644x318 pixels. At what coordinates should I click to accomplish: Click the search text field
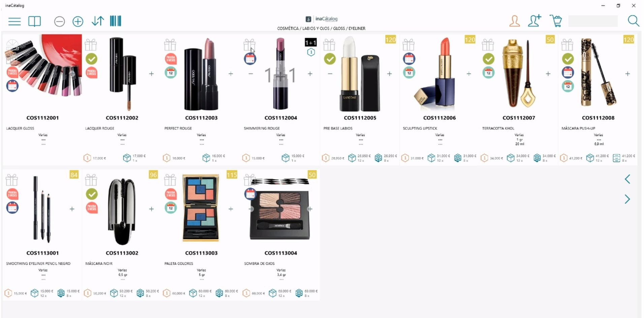pos(593,21)
